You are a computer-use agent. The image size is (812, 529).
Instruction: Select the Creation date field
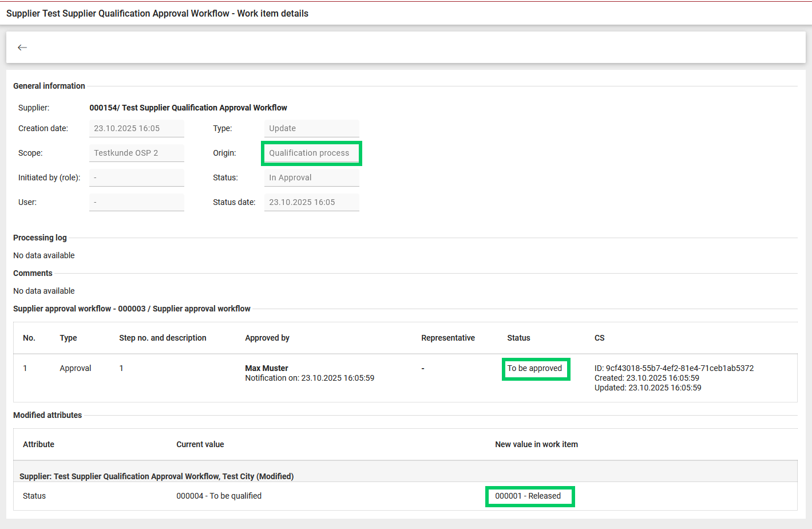136,128
